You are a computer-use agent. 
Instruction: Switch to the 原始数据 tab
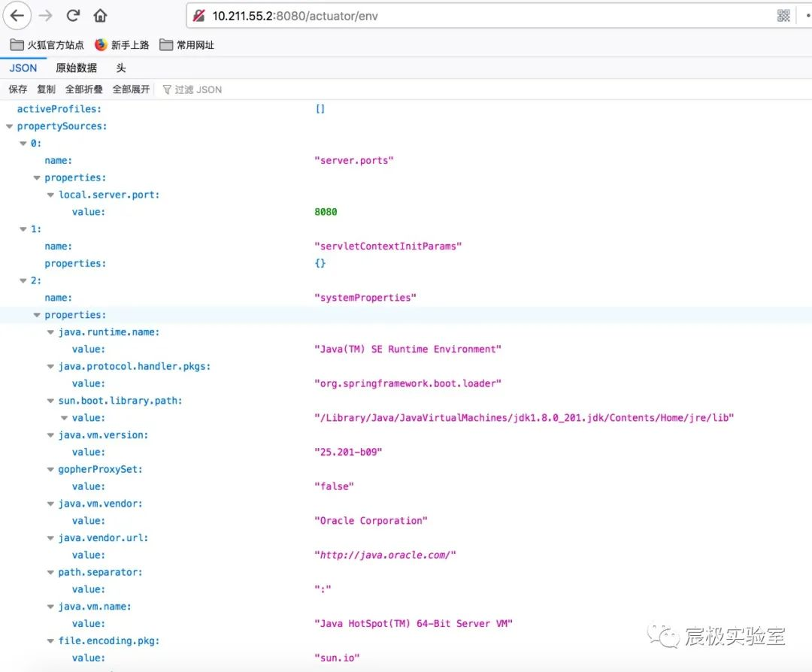click(75, 68)
